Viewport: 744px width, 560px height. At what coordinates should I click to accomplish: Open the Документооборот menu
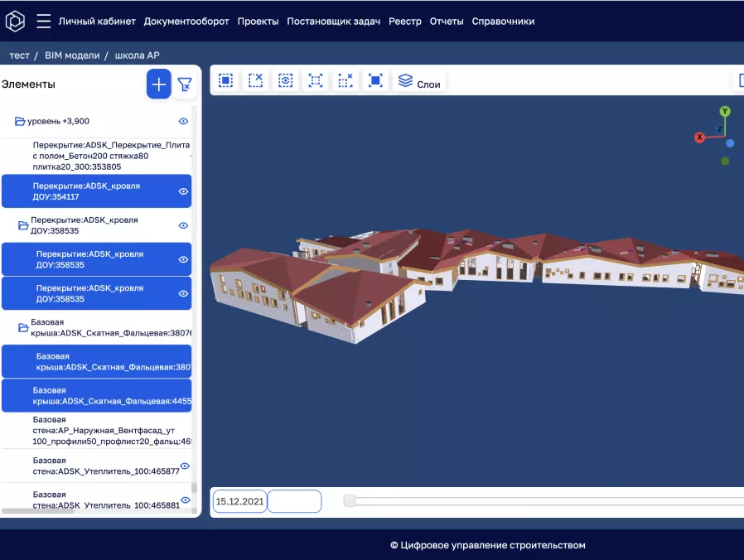coord(186,22)
